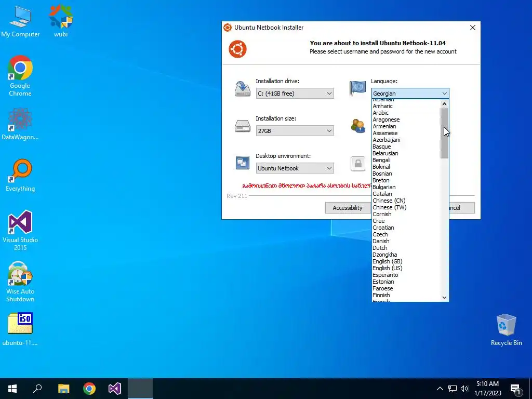This screenshot has height=399, width=532.
Task: Choose Faroese from the language list
Action: (x=406, y=288)
